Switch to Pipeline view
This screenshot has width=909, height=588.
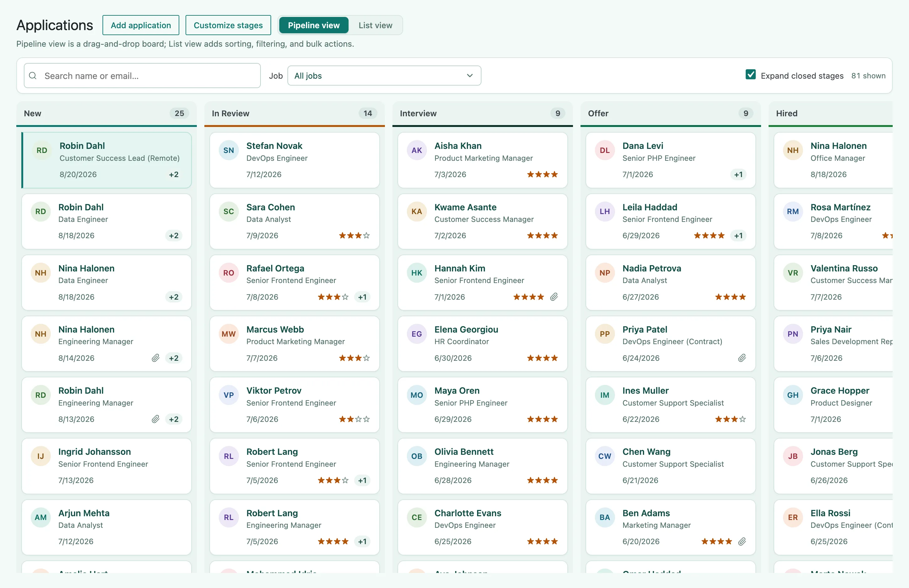(313, 25)
